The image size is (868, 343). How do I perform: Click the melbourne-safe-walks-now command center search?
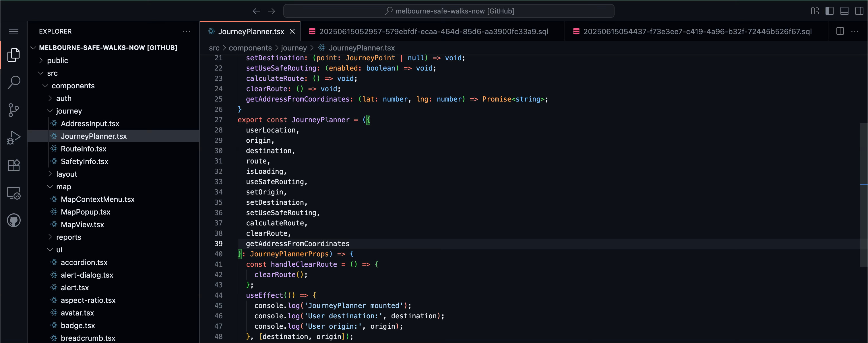coord(448,11)
